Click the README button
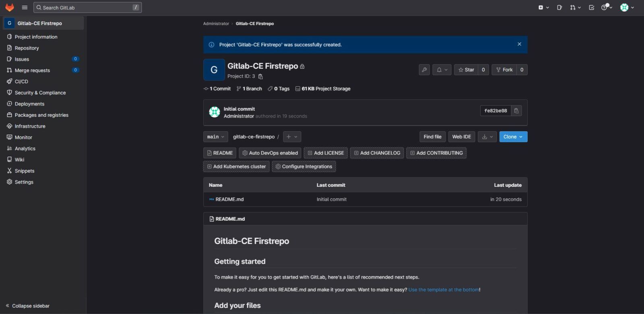The height and width of the screenshot is (314, 644). (x=220, y=153)
